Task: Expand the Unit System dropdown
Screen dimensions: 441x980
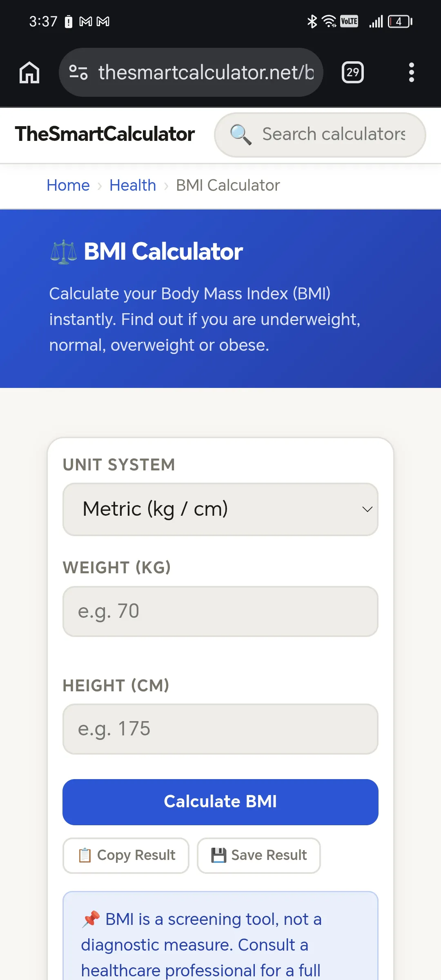Action: (220, 509)
